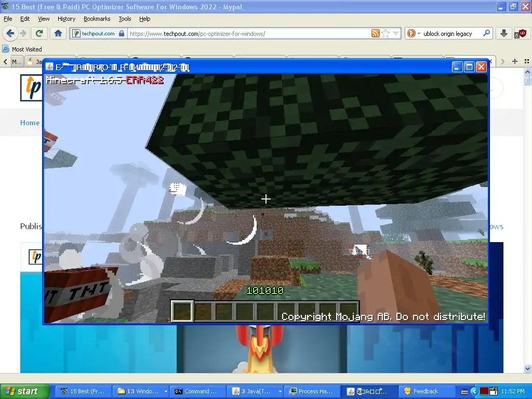Select the first Minecraft hotbar slot
532x399 pixels.
[182, 311]
